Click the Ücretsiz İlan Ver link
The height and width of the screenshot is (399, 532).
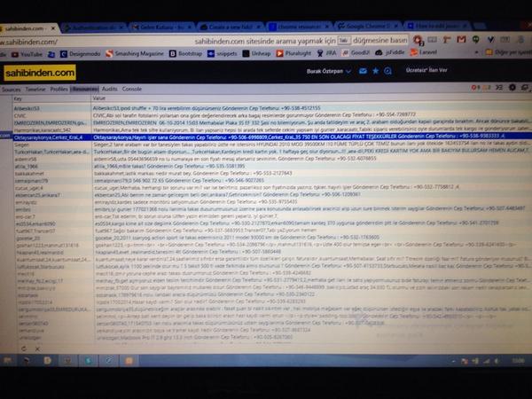(x=426, y=70)
